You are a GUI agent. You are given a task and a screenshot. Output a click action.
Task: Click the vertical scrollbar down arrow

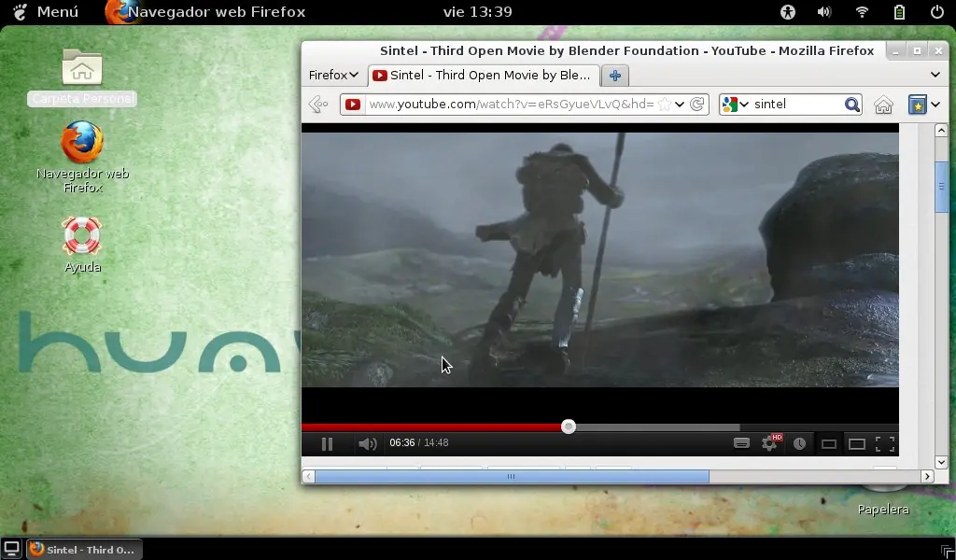coord(941,463)
